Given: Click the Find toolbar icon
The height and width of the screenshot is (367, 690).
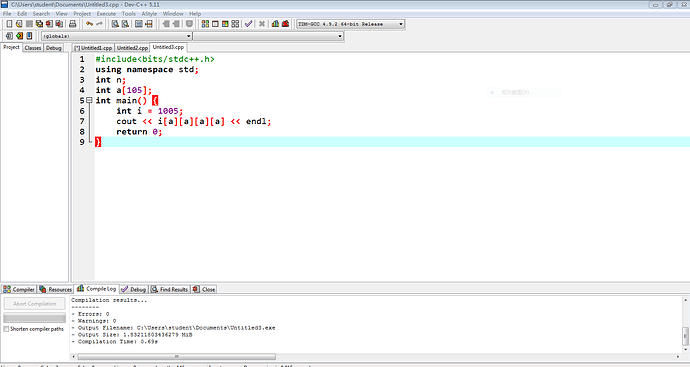Looking at the screenshot, I should (115, 24).
